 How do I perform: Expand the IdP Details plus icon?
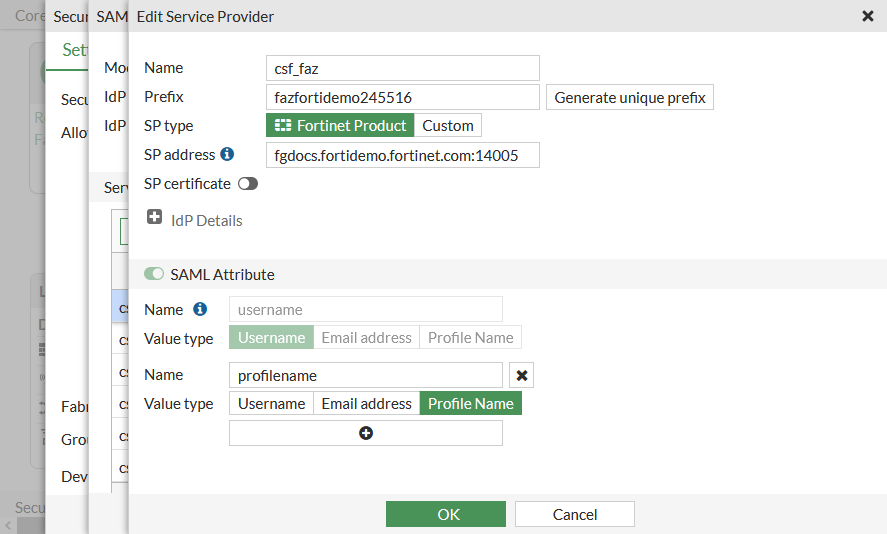point(155,218)
